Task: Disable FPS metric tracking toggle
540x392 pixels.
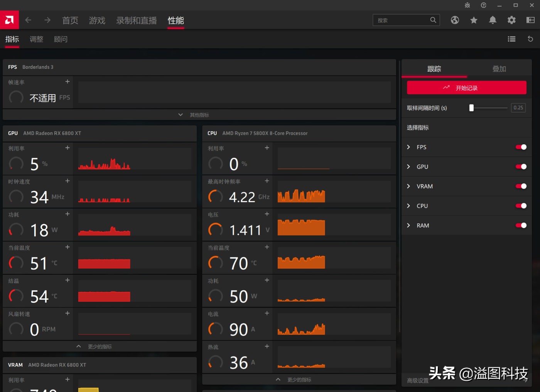Action: tap(521, 147)
